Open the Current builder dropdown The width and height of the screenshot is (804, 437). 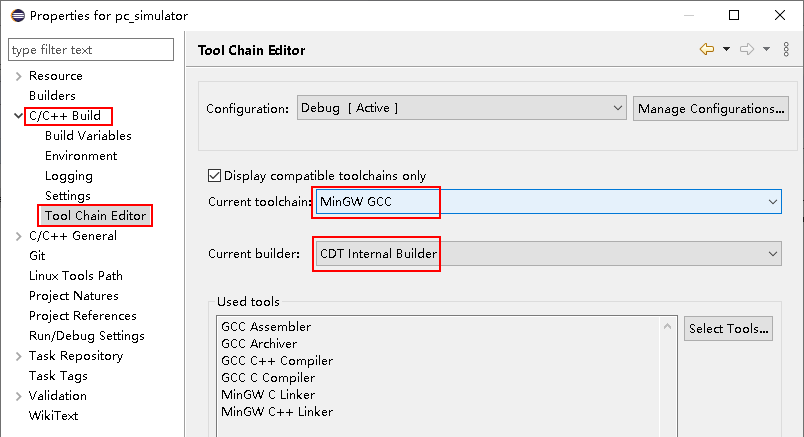[x=549, y=253]
